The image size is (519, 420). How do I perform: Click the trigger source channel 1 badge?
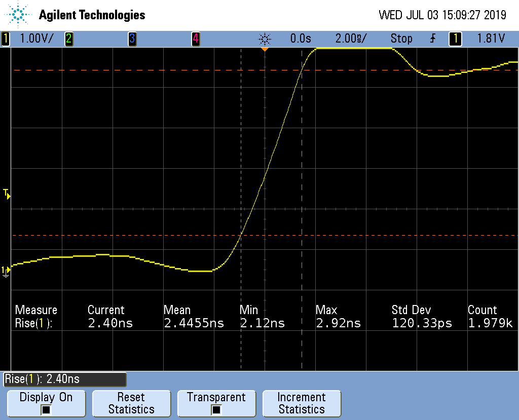tap(455, 39)
